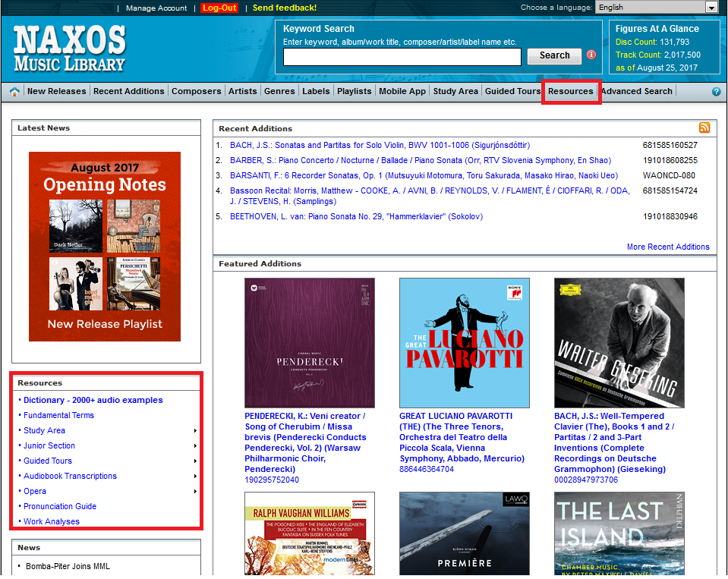Viewport: 728px width, 579px height.
Task: Open Penderecki album cover thumbnail
Action: click(310, 343)
